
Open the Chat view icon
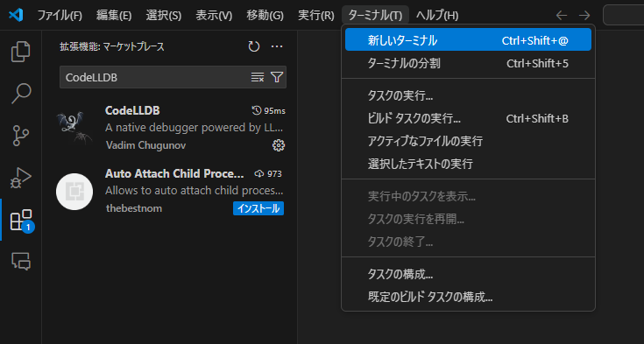coord(20,262)
